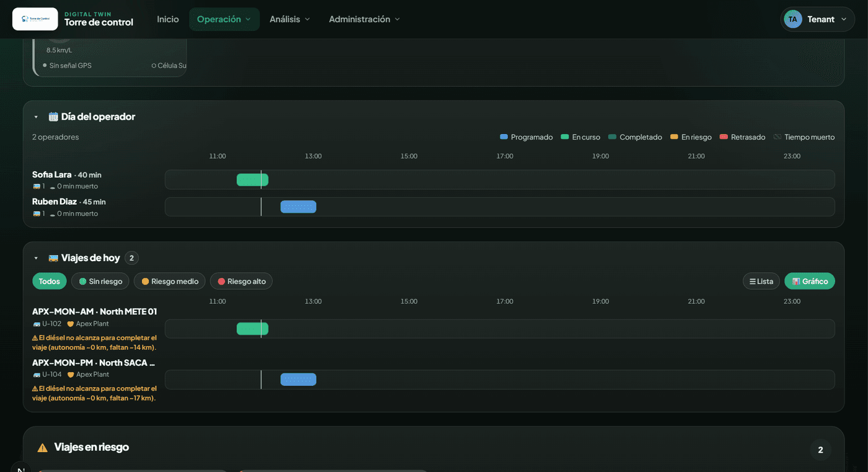Open the Next.js dev indicator at bottom-left

[20, 467]
